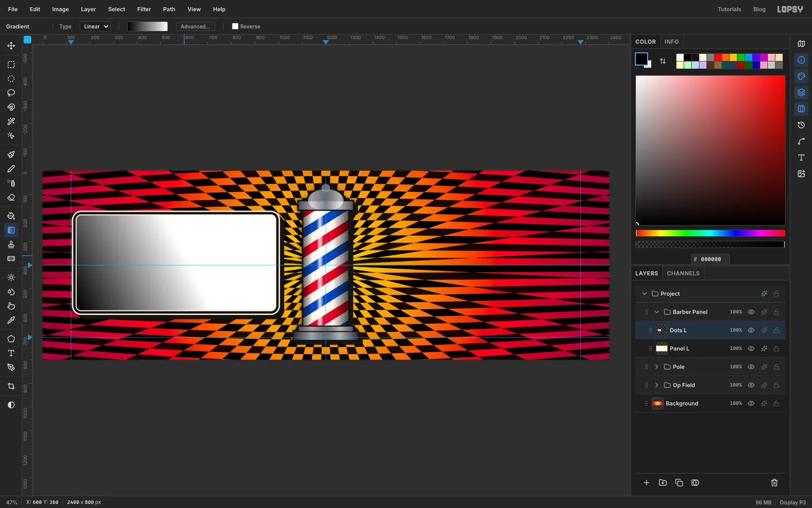Select the Eraser tool
The height and width of the screenshot is (508, 812).
pos(11,197)
